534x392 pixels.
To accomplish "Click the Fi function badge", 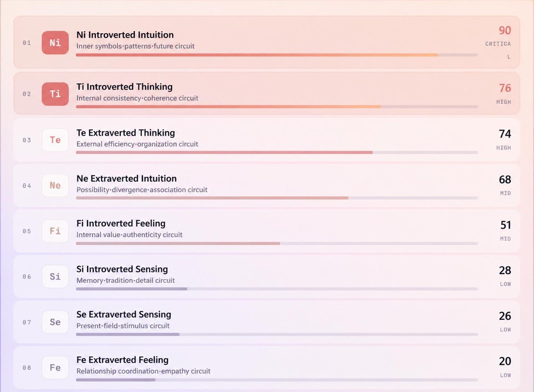I will click(x=55, y=231).
